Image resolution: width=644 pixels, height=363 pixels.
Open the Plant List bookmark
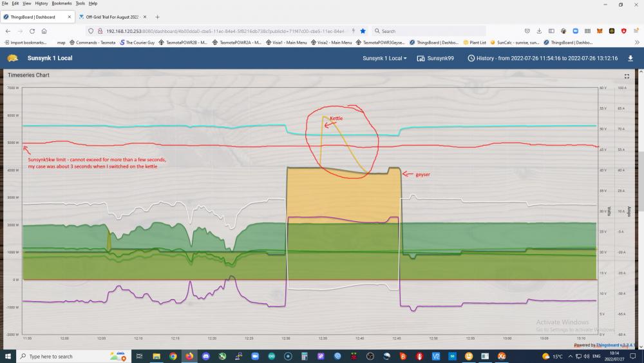475,43
